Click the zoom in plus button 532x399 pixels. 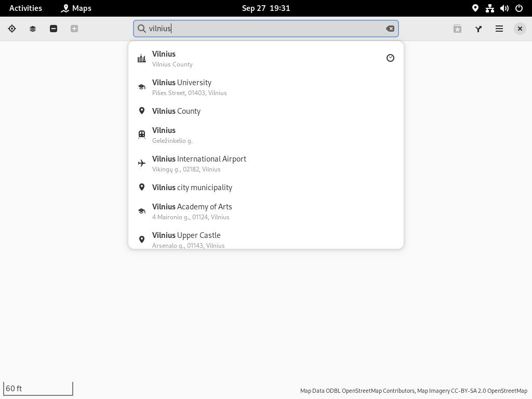[x=74, y=29]
